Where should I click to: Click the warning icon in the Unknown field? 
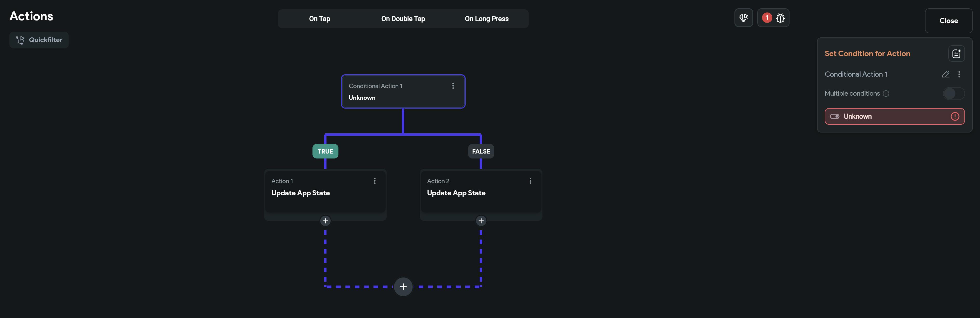[955, 117]
